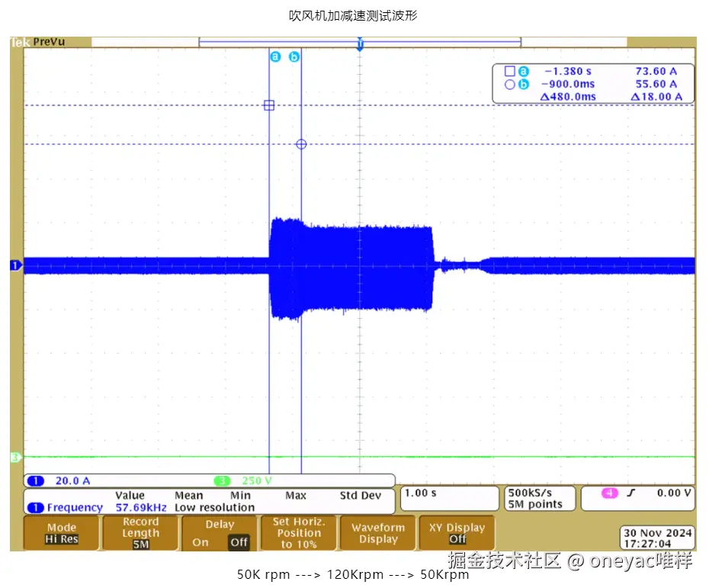Click the channel 1 ground reference marker
709x588 pixels.
click(x=16, y=265)
